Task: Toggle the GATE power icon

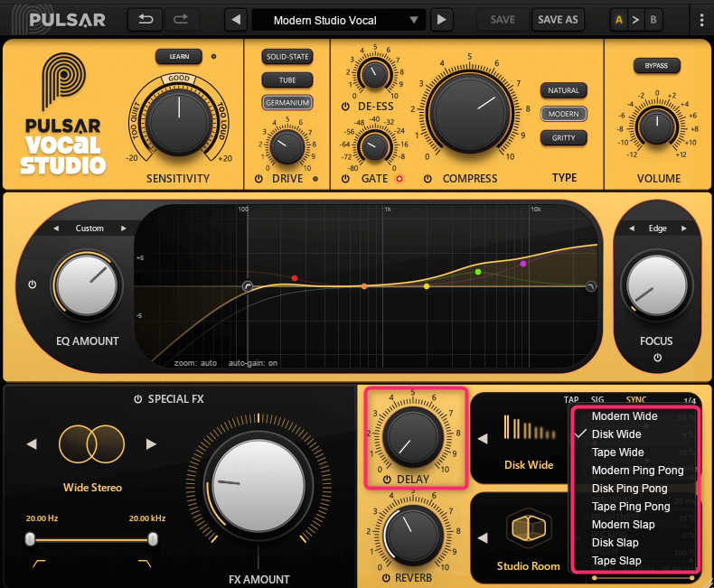Action: point(345,179)
